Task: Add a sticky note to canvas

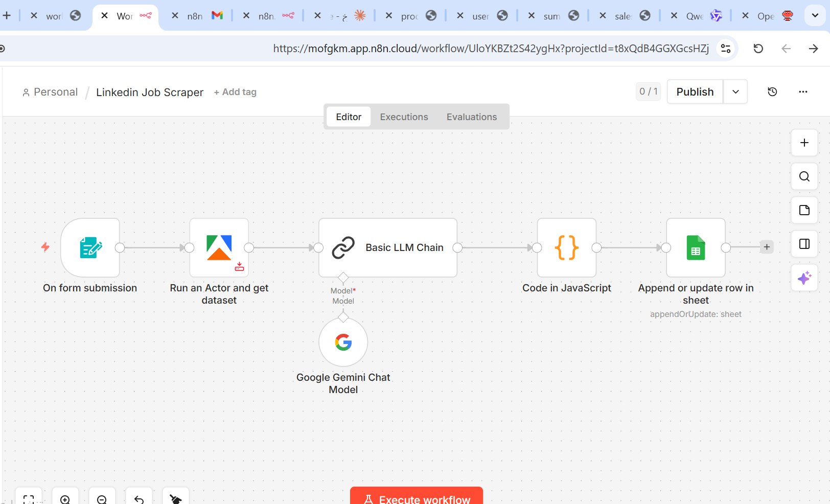Action: tap(804, 210)
